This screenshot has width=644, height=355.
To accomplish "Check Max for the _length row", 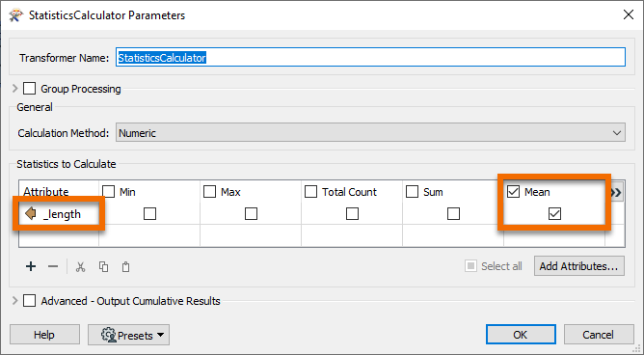I will coord(251,213).
